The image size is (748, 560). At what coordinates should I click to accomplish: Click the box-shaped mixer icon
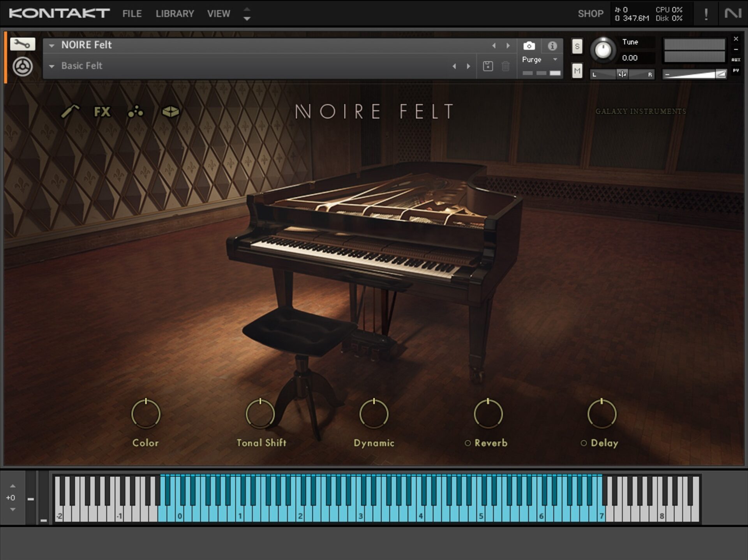[x=170, y=112]
